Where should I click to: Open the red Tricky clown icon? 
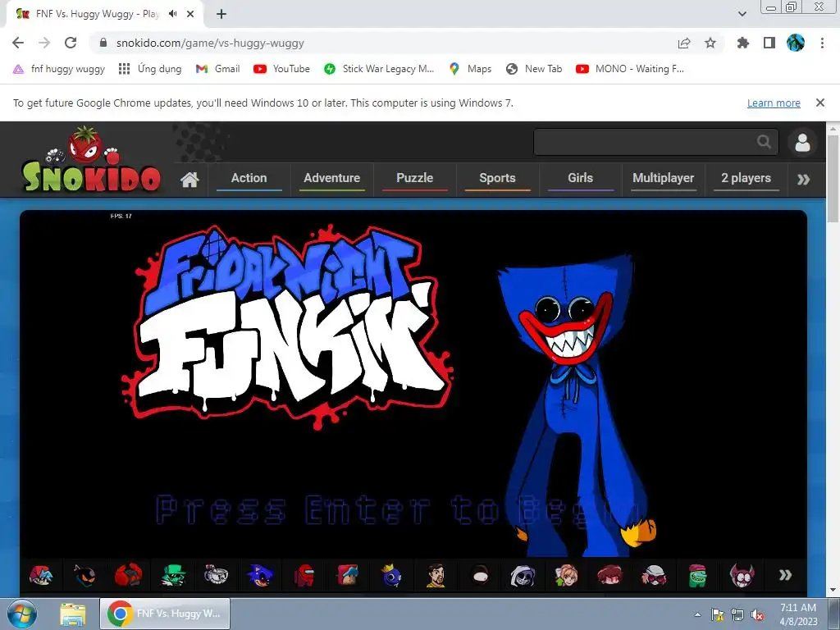click(x=129, y=575)
